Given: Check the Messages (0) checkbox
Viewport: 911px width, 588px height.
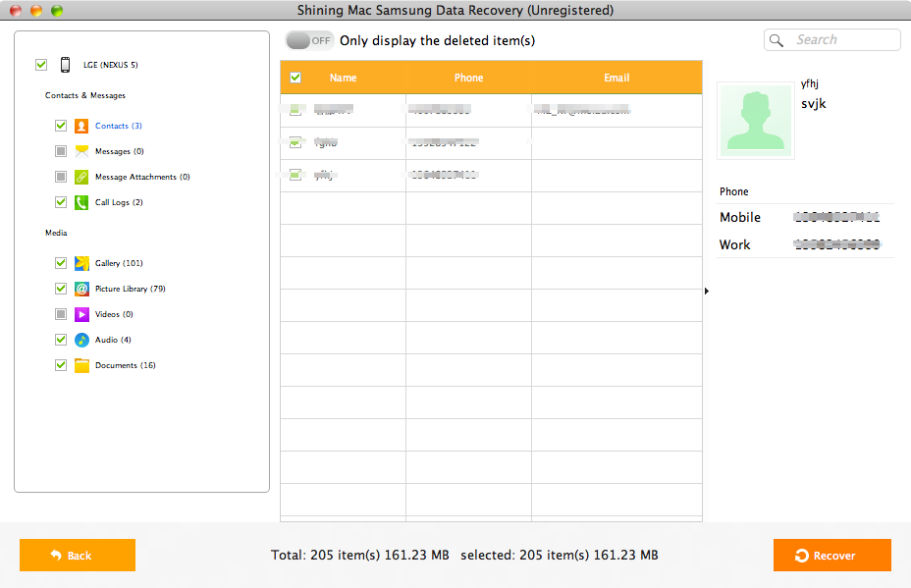Looking at the screenshot, I should tap(61, 151).
